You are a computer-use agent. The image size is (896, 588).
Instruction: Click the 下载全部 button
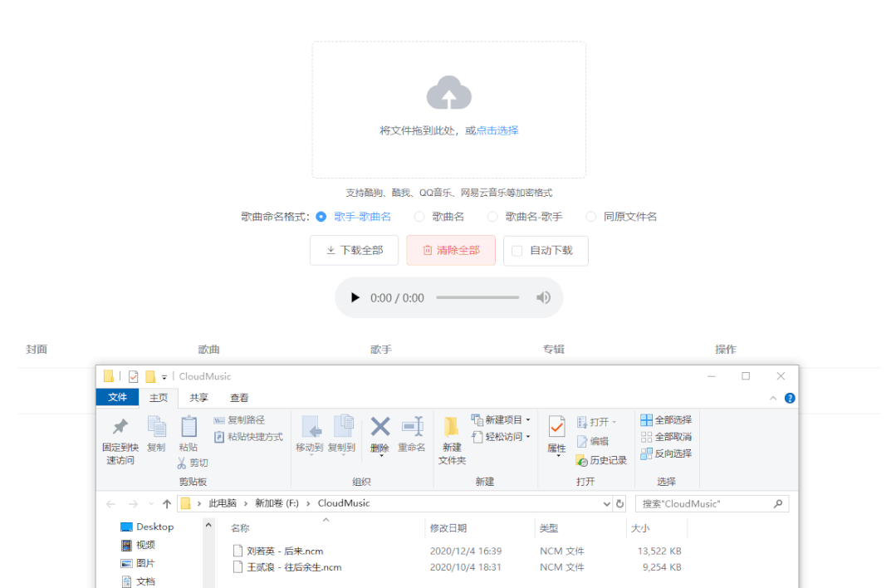(355, 250)
